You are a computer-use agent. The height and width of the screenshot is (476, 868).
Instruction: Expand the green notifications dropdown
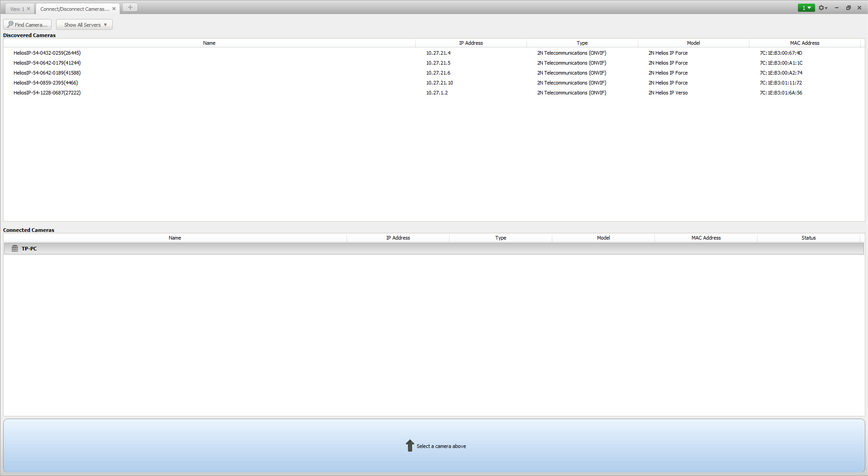click(806, 8)
